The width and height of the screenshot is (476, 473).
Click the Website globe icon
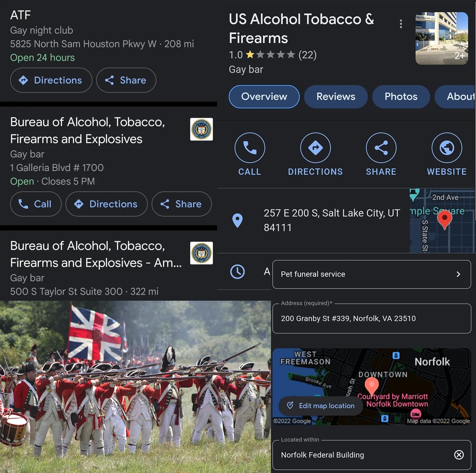[446, 148]
